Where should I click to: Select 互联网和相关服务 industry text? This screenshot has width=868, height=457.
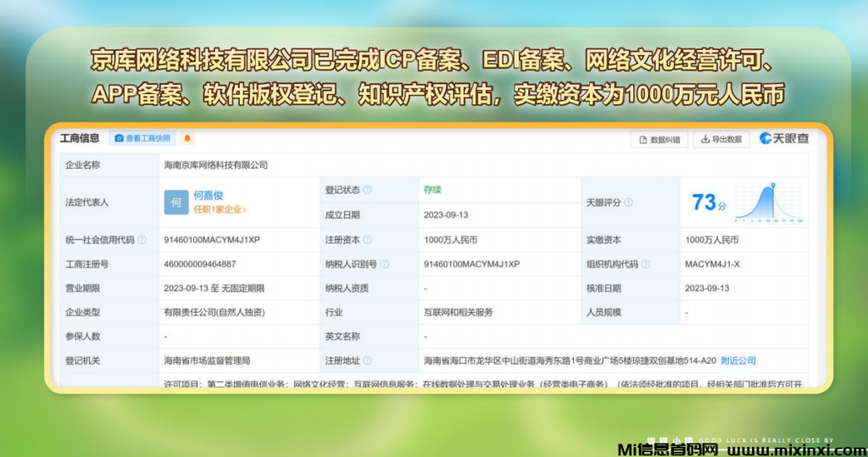pos(459,312)
